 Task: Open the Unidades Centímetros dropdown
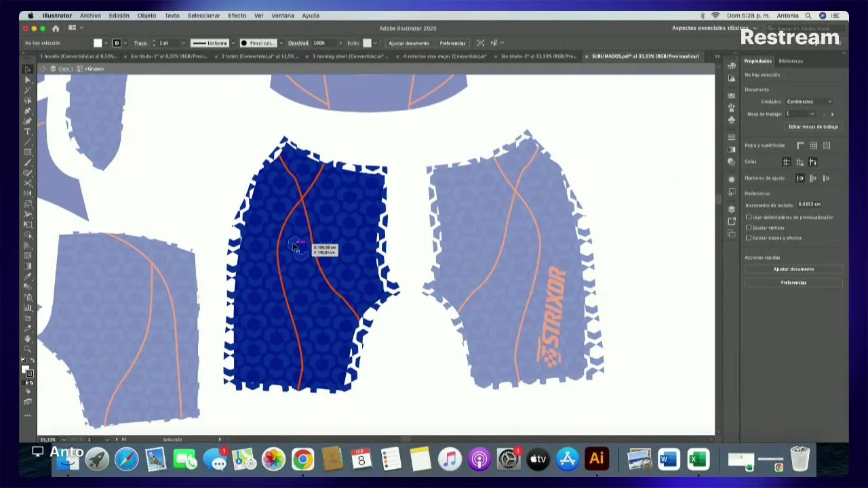click(x=808, y=102)
